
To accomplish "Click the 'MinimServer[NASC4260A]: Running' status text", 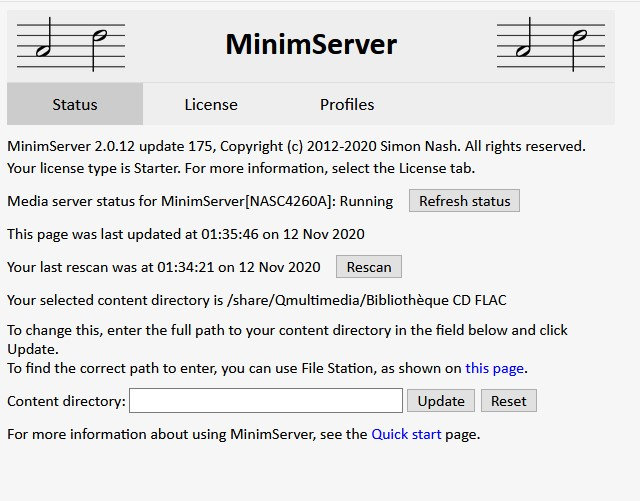I will (x=277, y=201).
